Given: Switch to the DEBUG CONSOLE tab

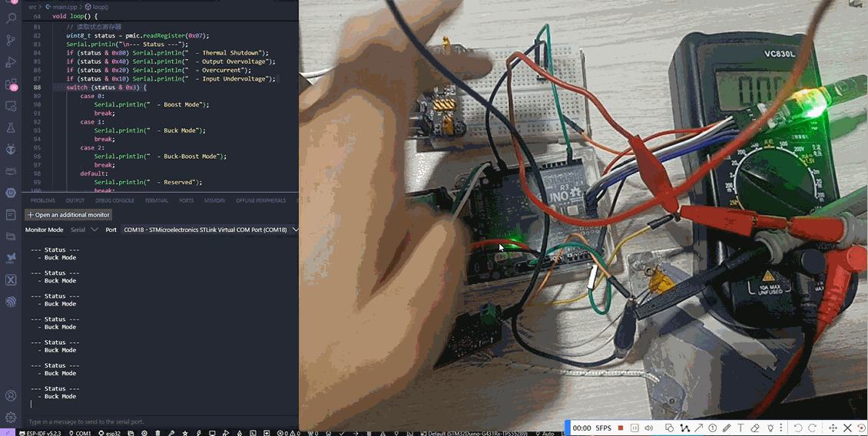Looking at the screenshot, I should [114, 200].
